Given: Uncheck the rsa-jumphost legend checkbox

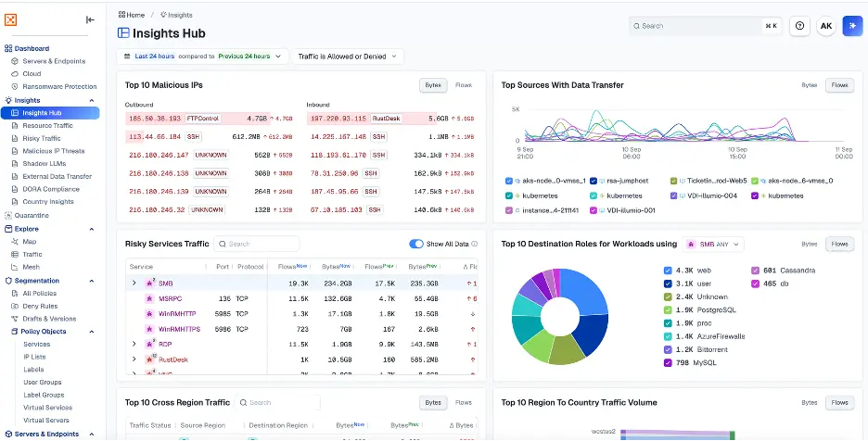Looking at the screenshot, I should click(594, 181).
